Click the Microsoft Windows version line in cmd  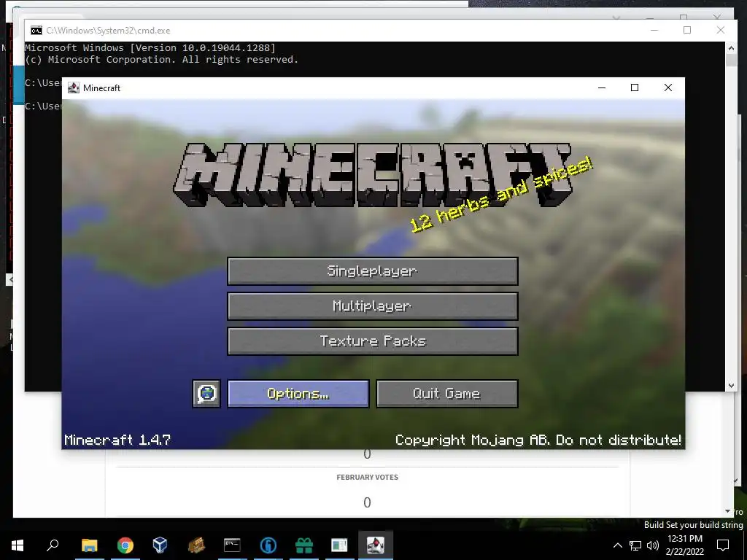(150, 47)
